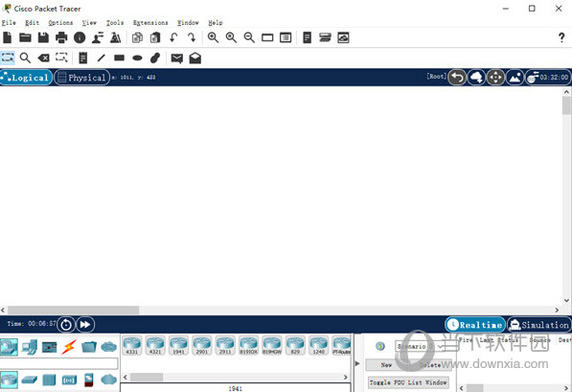The height and width of the screenshot is (392, 572).
Task: Open the File menu
Action: coord(9,23)
